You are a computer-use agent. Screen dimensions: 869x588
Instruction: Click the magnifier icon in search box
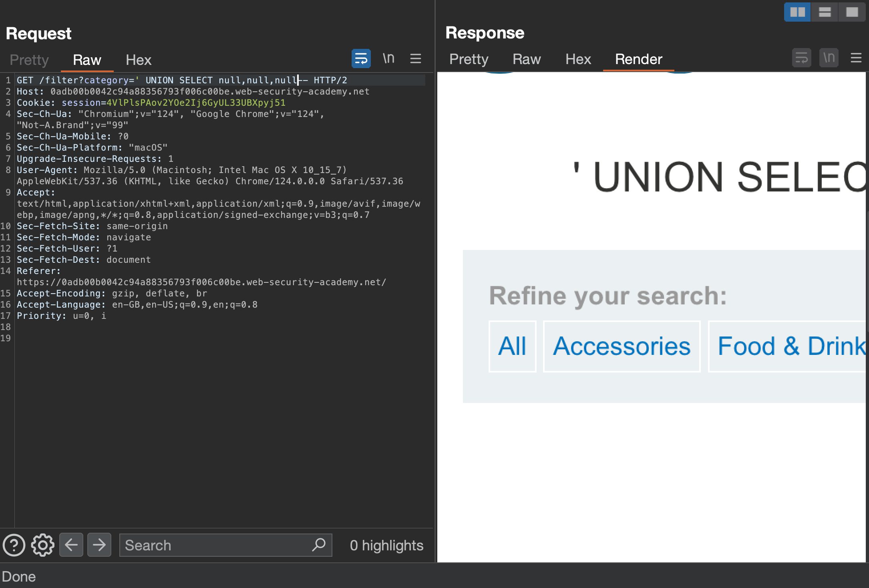point(319,545)
